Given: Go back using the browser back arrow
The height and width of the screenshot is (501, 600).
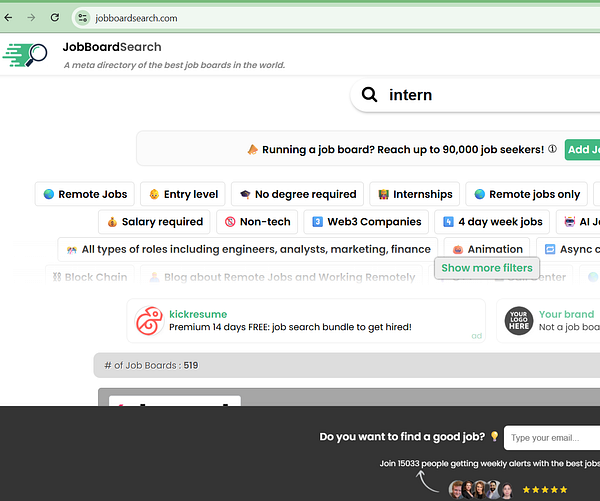Looking at the screenshot, I should (x=8, y=18).
